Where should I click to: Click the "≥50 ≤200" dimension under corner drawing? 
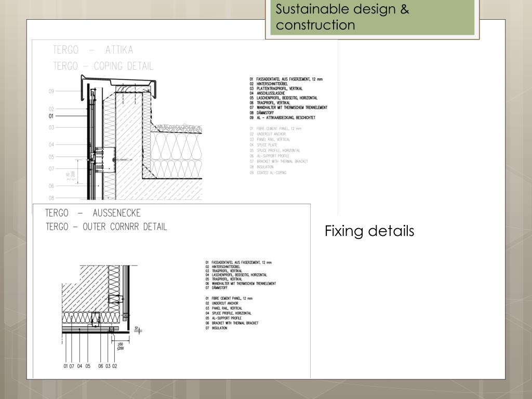point(121,346)
